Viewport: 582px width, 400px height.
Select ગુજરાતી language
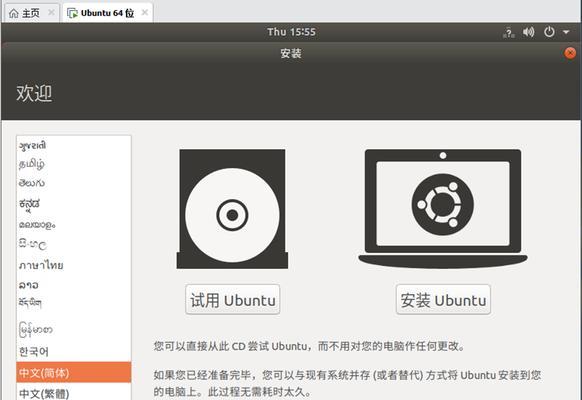tap(74, 145)
